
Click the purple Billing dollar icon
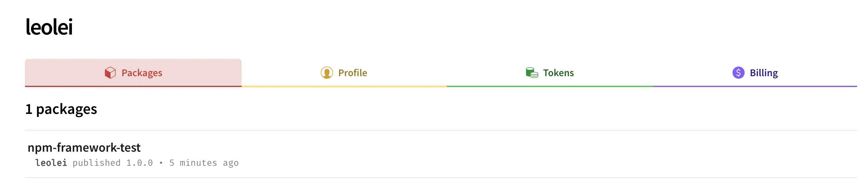pos(738,73)
